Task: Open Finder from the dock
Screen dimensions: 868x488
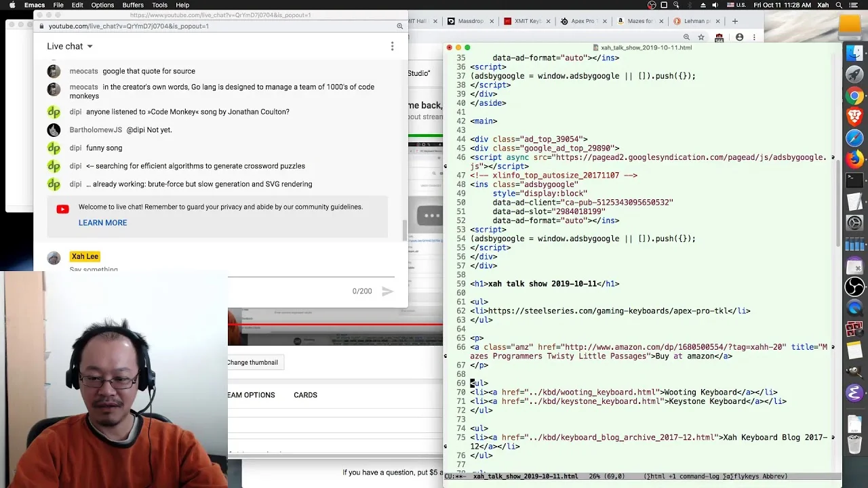Action: click(854, 54)
